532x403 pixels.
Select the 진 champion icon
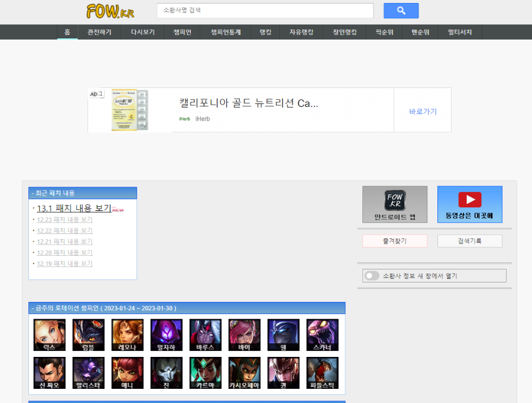[x=167, y=373]
